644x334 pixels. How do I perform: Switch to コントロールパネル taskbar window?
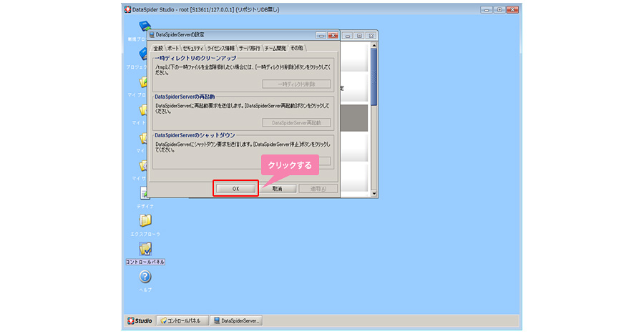[184, 320]
